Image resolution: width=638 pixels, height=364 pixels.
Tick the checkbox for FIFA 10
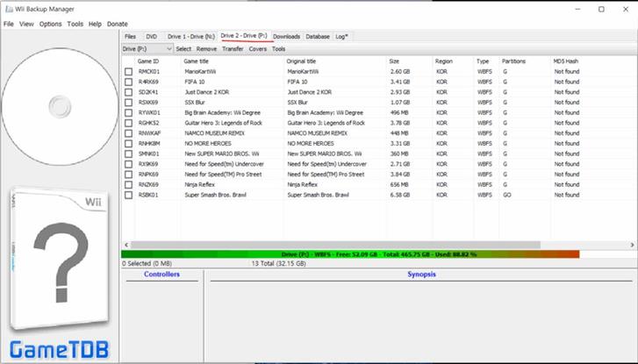[129, 82]
